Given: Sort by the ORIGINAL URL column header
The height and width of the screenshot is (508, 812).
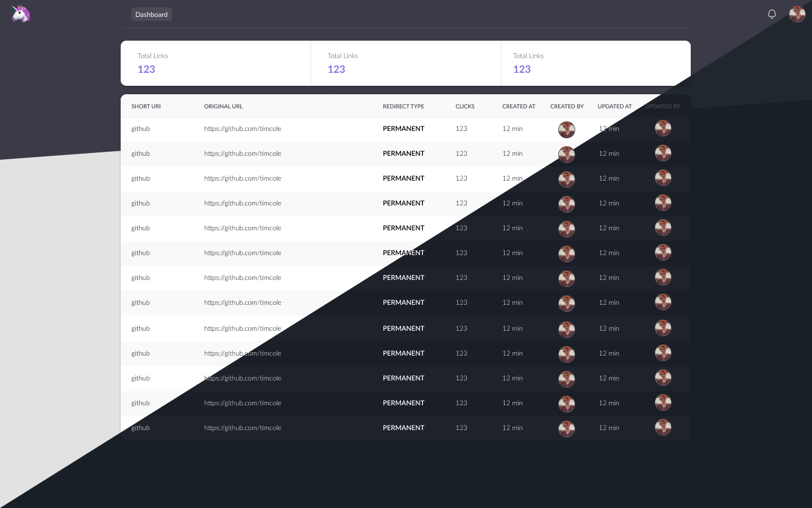Looking at the screenshot, I should 223,106.
